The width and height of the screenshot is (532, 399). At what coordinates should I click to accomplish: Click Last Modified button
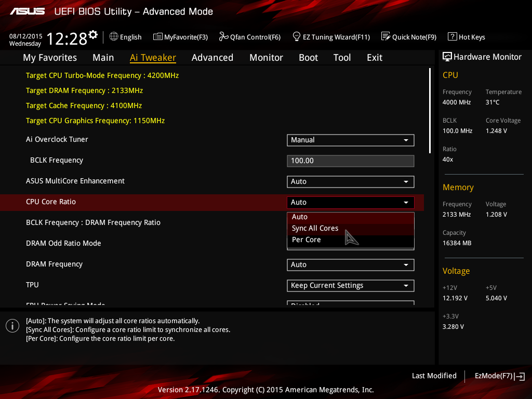tap(434, 376)
